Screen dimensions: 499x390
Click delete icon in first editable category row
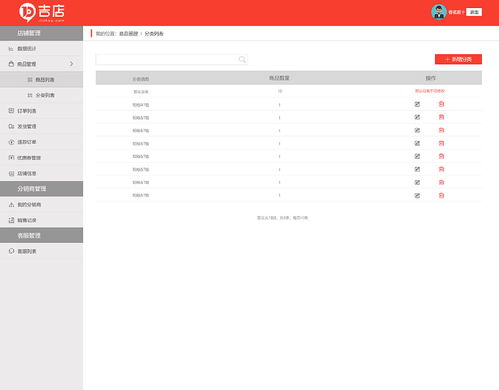(x=441, y=104)
